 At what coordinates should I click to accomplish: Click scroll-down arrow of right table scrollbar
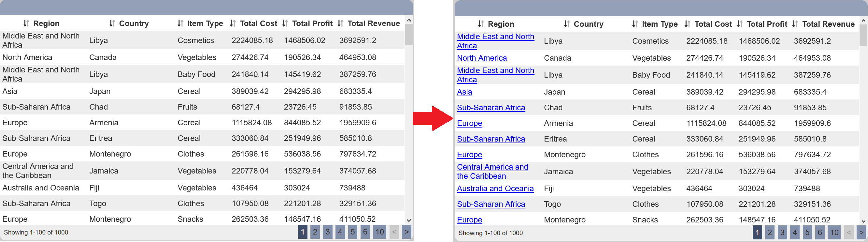(x=863, y=221)
